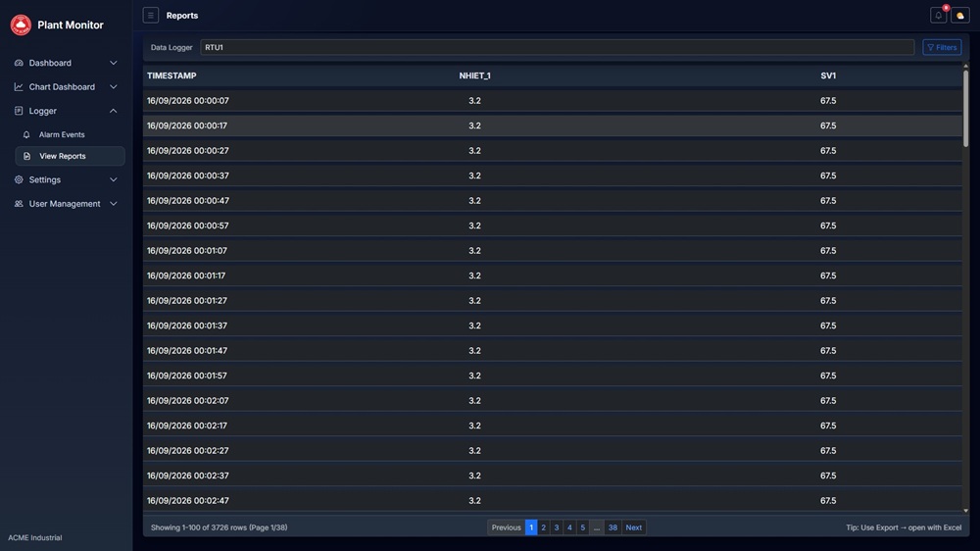Go to page 3

pyautogui.click(x=557, y=527)
